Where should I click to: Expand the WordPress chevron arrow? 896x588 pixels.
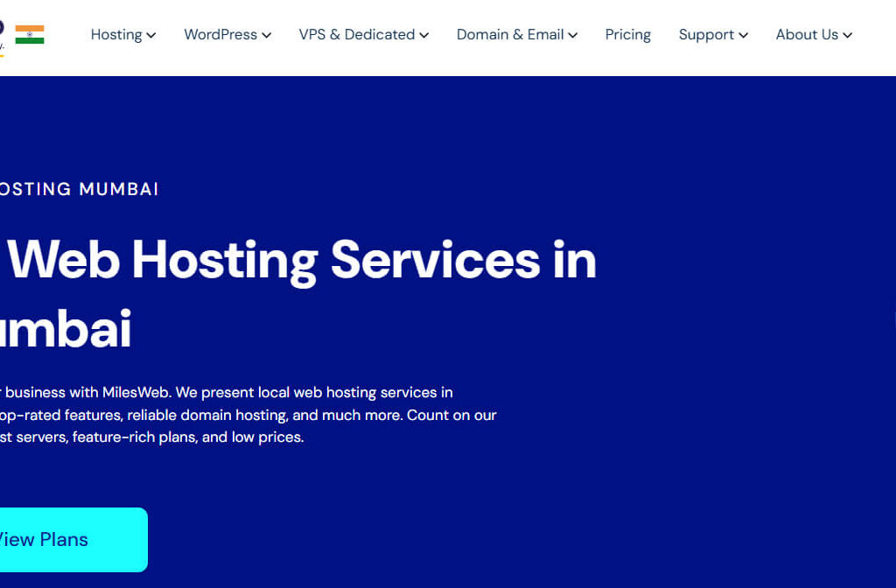[266, 35]
